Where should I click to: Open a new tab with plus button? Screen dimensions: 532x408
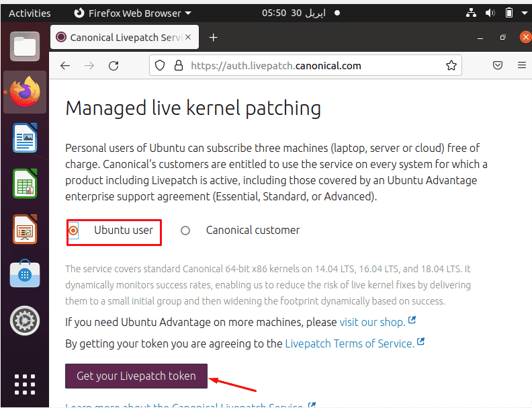[213, 38]
